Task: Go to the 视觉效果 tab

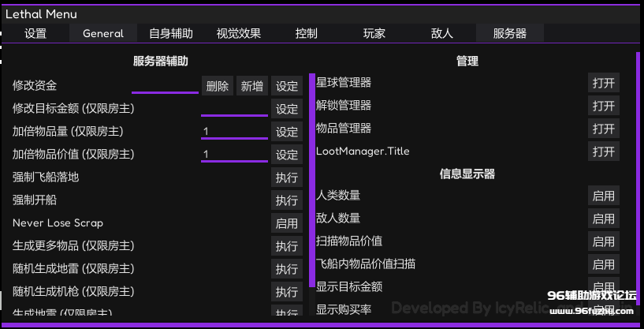Action: pyautogui.click(x=238, y=33)
